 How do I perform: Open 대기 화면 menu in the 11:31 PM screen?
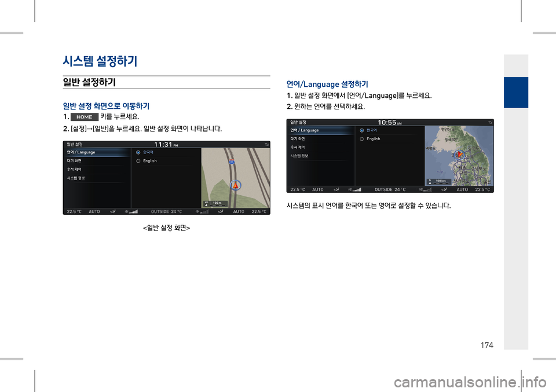(97, 161)
